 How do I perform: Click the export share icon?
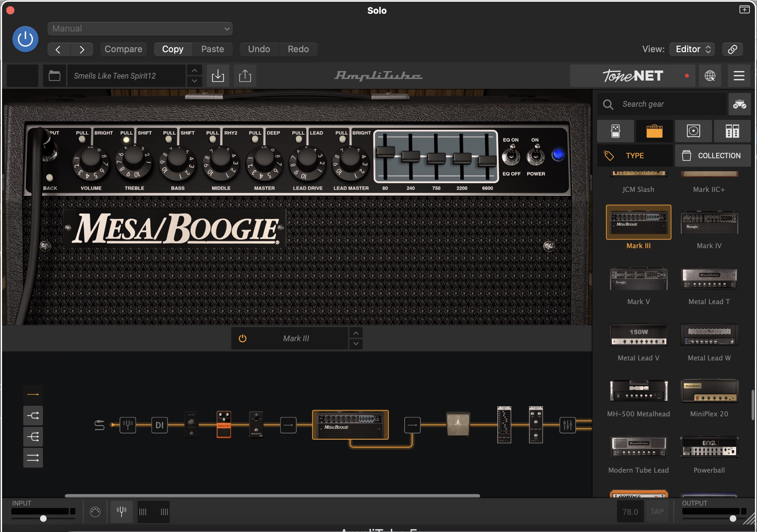tap(245, 76)
